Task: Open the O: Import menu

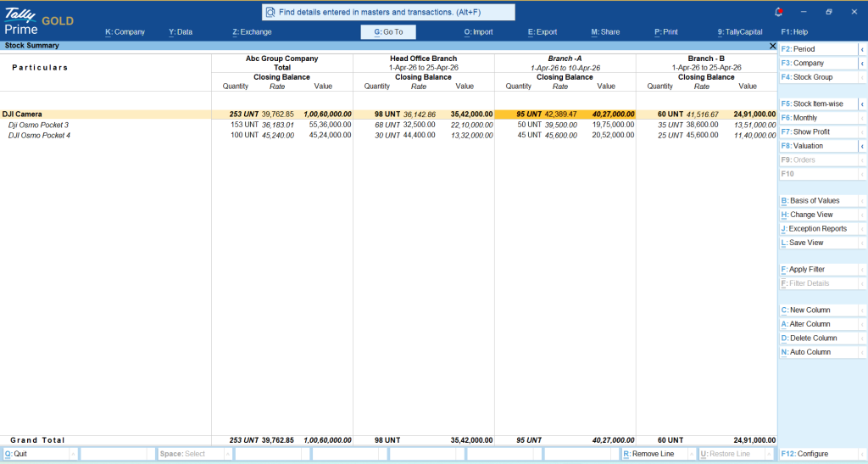Action: (x=478, y=32)
